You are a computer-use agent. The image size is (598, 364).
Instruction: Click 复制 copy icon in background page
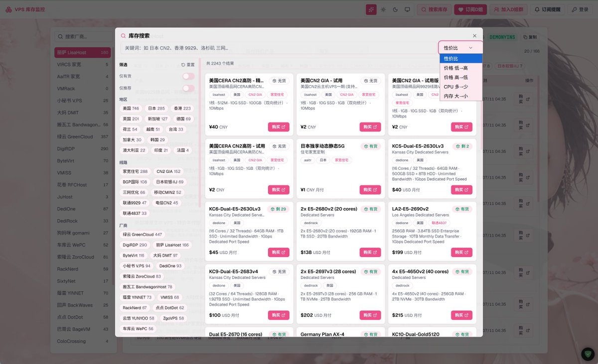[530, 37]
